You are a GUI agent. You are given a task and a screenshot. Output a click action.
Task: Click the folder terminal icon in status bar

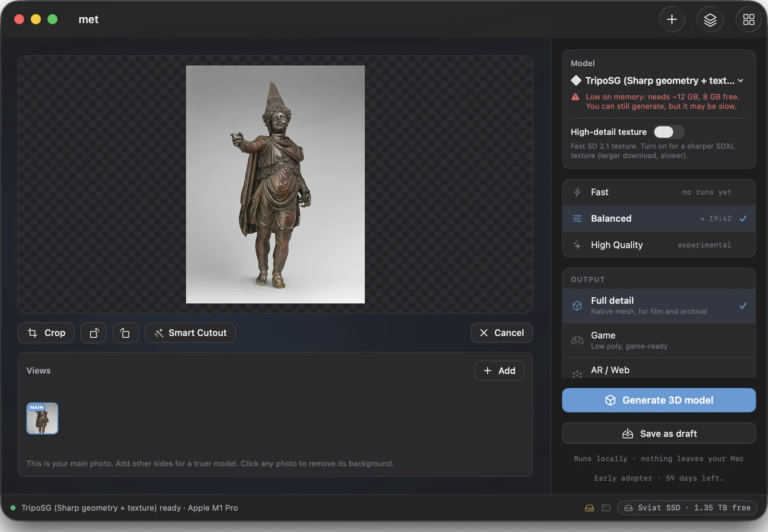click(x=606, y=508)
